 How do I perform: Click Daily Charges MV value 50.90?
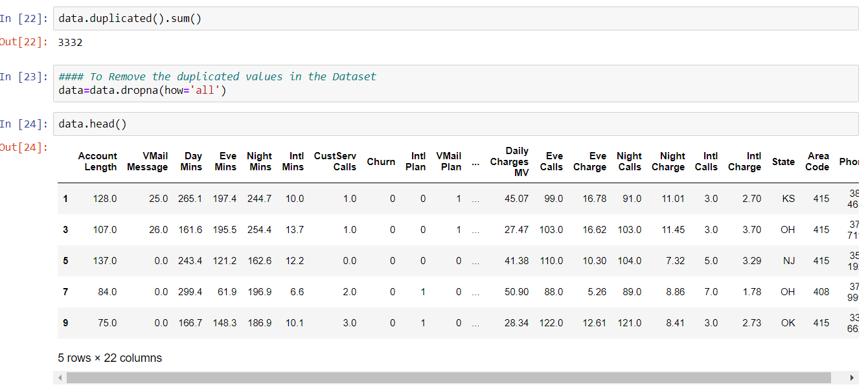coord(517,292)
